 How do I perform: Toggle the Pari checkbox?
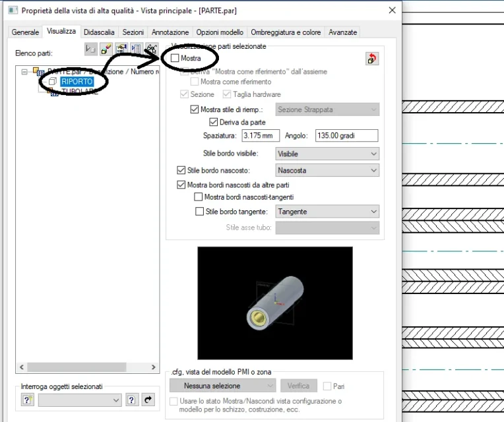coord(327,386)
